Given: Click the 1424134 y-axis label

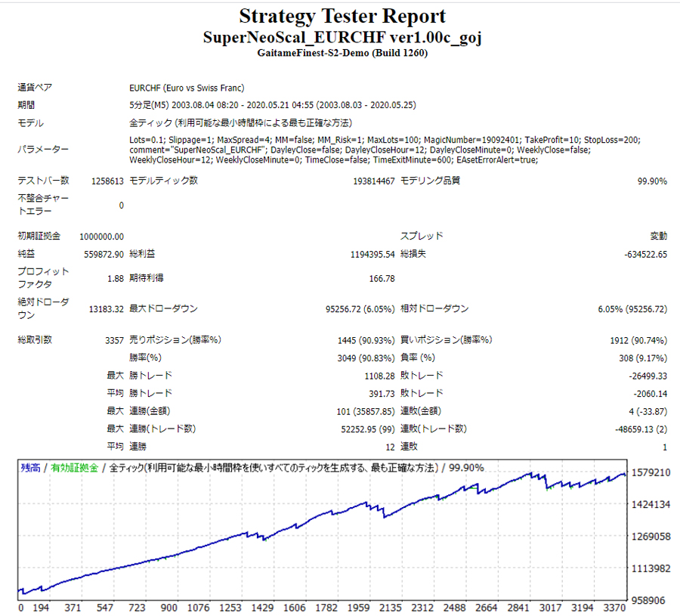Looking at the screenshot, I should tap(651, 505).
